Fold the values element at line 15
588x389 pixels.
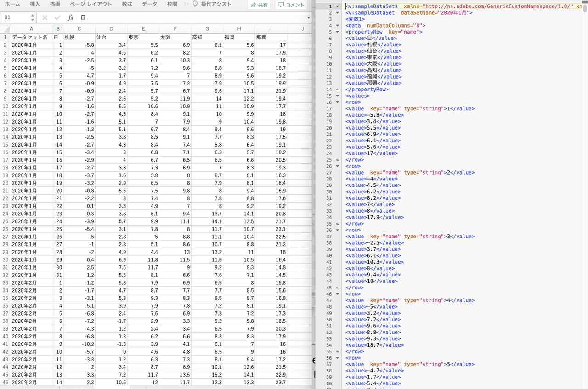pos(338,96)
